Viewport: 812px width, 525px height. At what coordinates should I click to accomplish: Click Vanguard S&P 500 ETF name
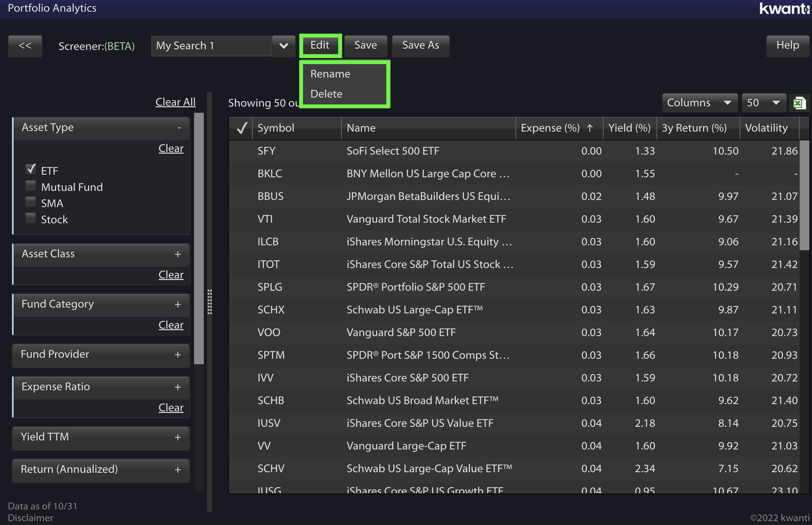pyautogui.click(x=401, y=332)
